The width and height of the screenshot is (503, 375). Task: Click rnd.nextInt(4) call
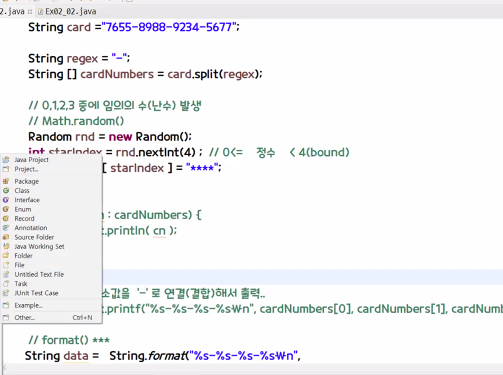pyautogui.click(x=155, y=152)
